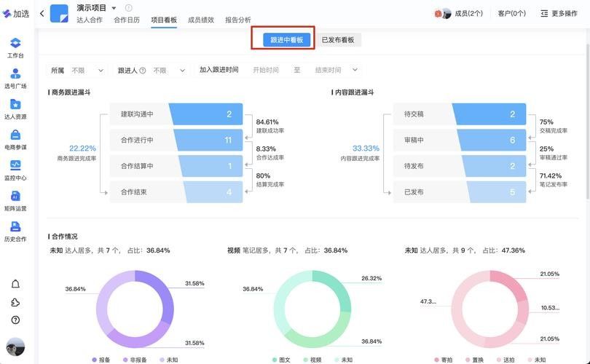The width and height of the screenshot is (590, 364).
Task: Click the help icon beside 跟进人
Action: pyautogui.click(x=143, y=71)
